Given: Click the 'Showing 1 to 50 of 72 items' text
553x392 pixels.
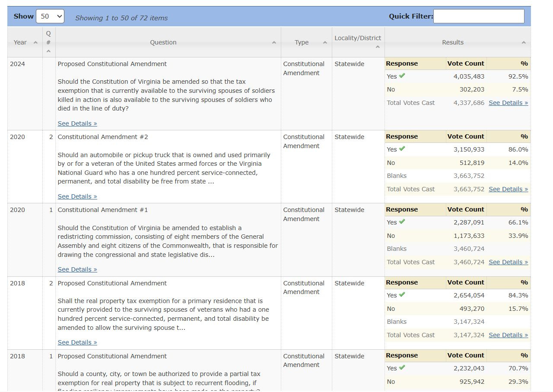Looking at the screenshot, I should point(121,18).
